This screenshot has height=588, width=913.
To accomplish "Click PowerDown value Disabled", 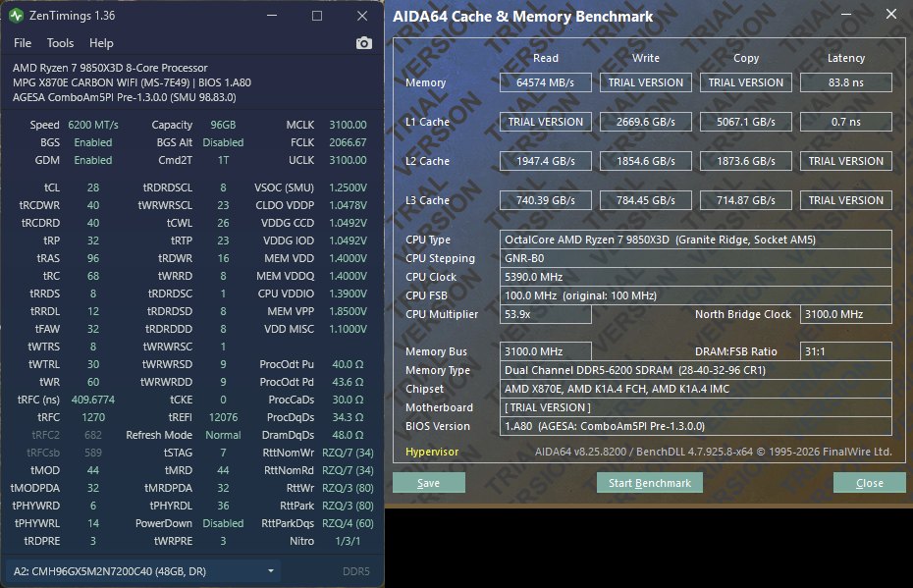I will coord(223,523).
